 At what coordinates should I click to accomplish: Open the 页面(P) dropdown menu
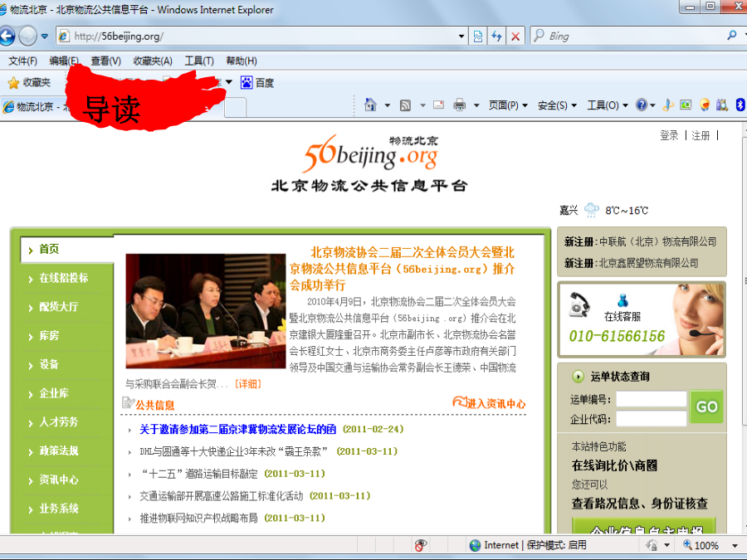[x=508, y=105]
